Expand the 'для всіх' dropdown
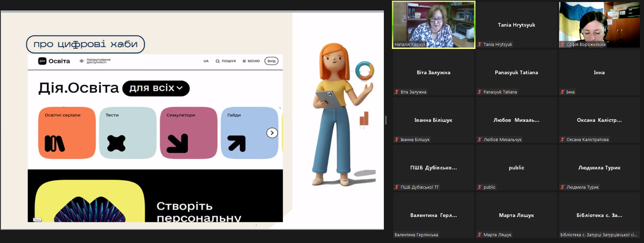Screen dimensions: 644x243 point(156,88)
